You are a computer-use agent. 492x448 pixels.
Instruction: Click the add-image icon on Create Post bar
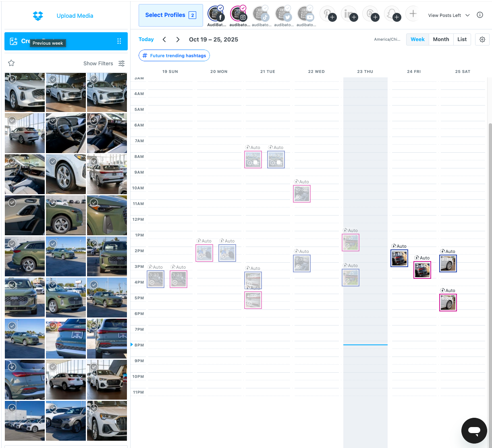coord(14,41)
